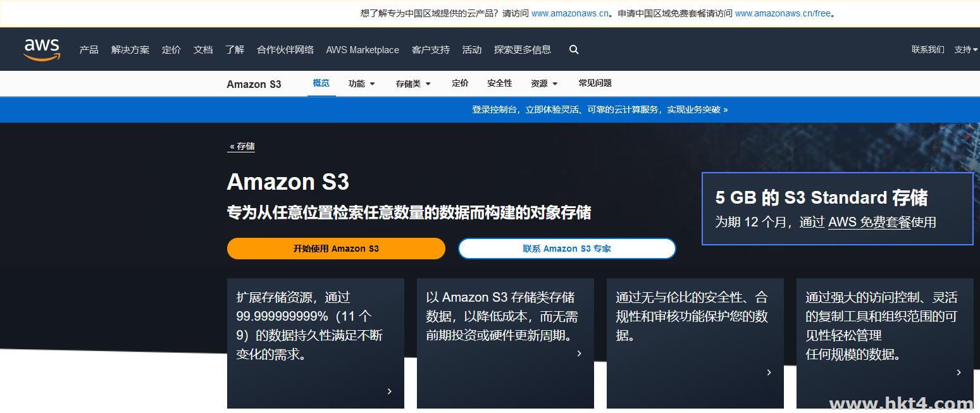Go to the 常见问题 tab
The width and height of the screenshot is (980, 413).
[595, 83]
